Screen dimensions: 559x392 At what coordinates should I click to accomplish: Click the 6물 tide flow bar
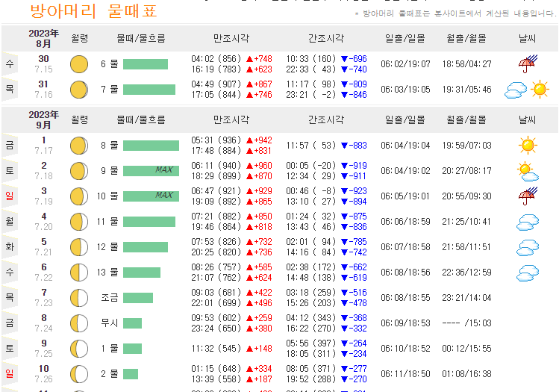pyautogui.click(x=146, y=64)
